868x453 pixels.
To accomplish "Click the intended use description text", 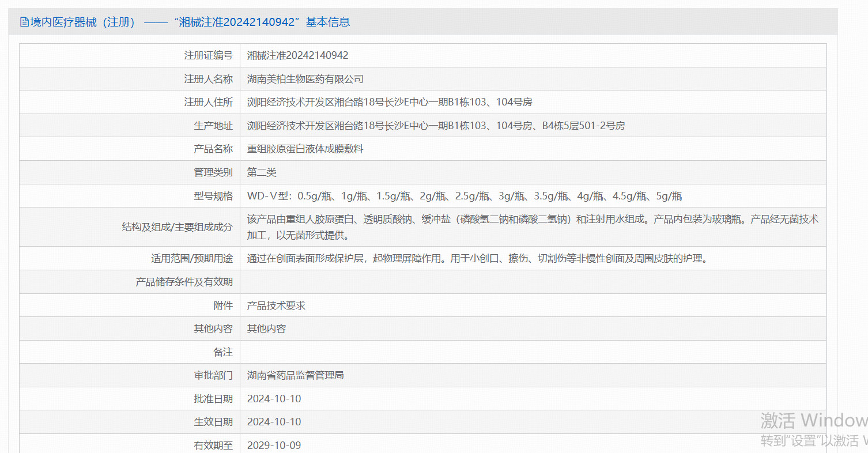I will pyautogui.click(x=477, y=259).
